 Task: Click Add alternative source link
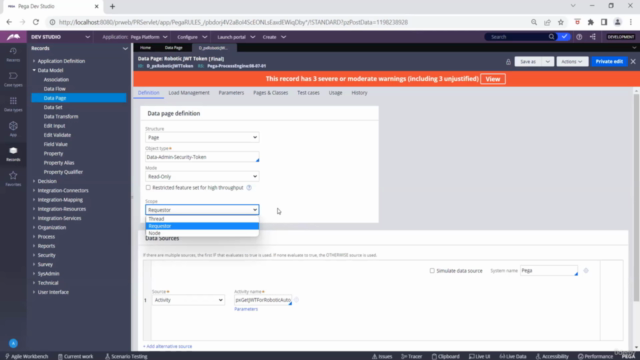click(x=167, y=346)
